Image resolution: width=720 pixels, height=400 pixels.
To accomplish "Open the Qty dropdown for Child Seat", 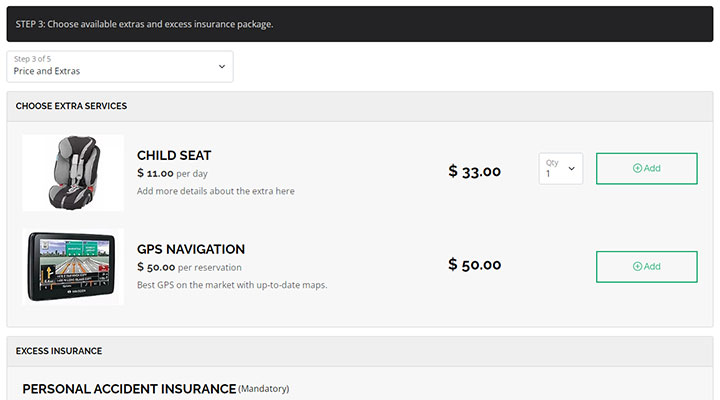I will (561, 169).
